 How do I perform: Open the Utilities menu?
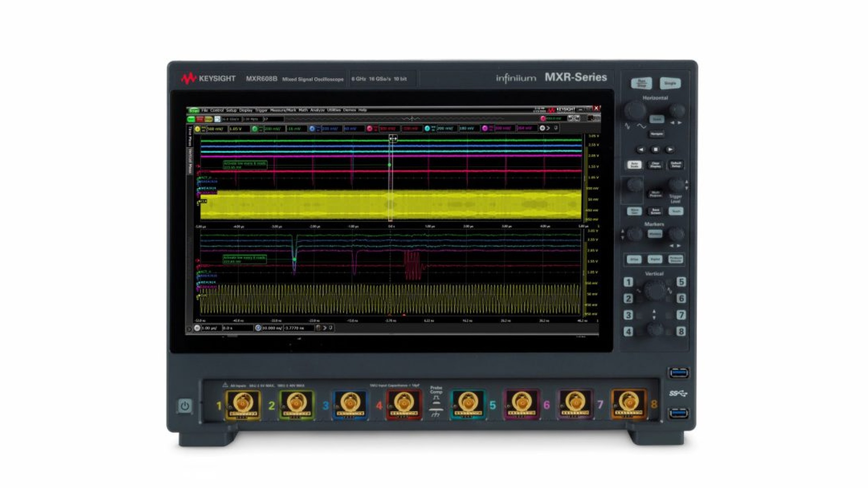coord(334,110)
